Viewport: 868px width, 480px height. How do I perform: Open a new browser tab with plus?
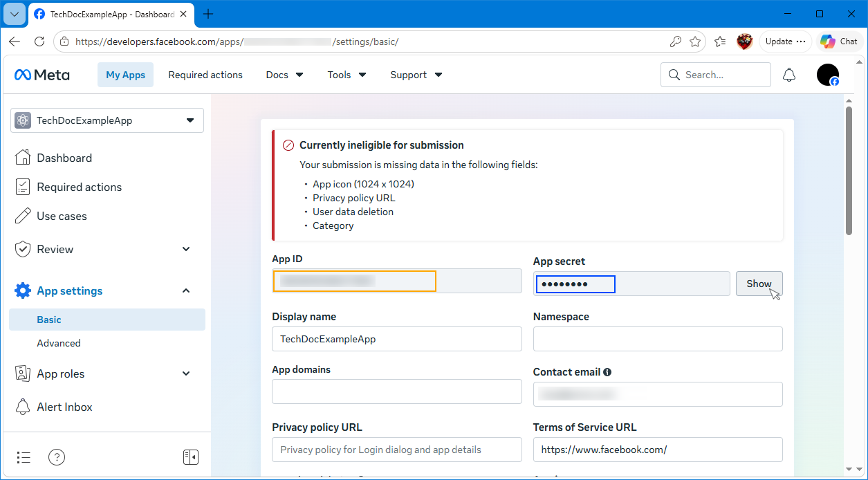tap(208, 14)
